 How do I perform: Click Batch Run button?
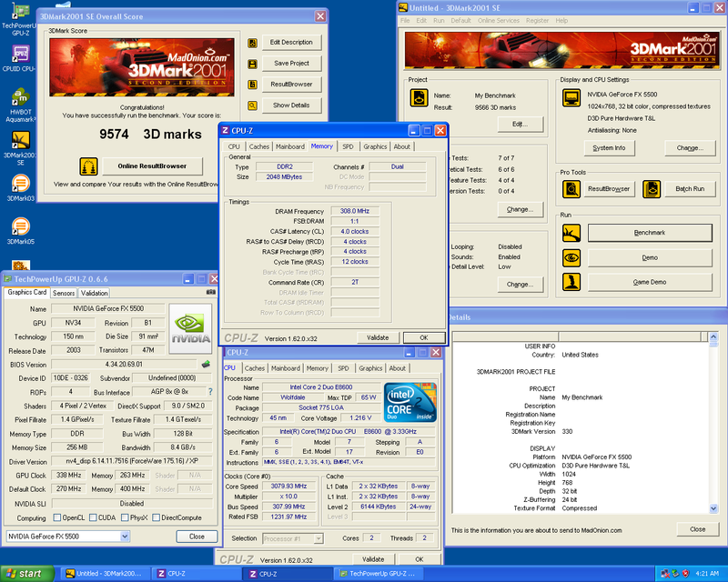point(690,189)
